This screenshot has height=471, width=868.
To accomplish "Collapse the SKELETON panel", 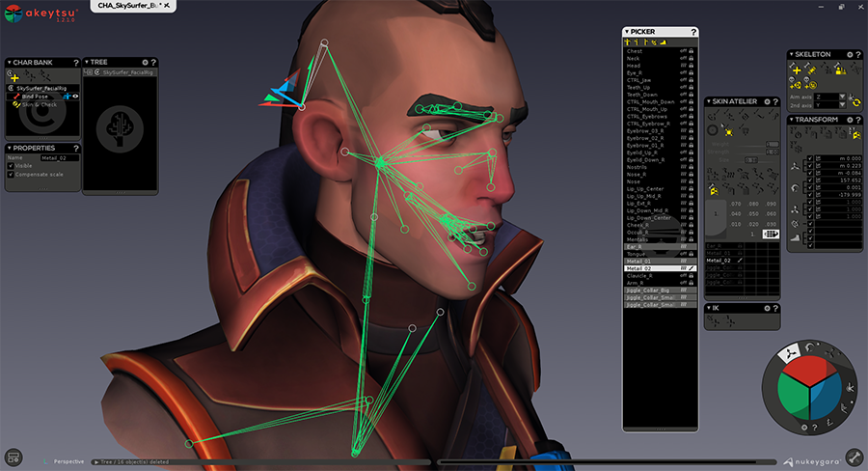I will point(791,54).
